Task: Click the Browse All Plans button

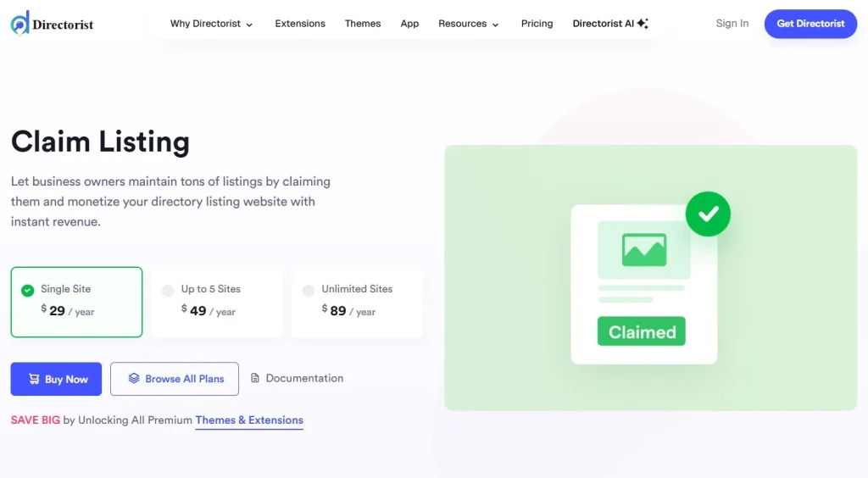Action: [175, 379]
